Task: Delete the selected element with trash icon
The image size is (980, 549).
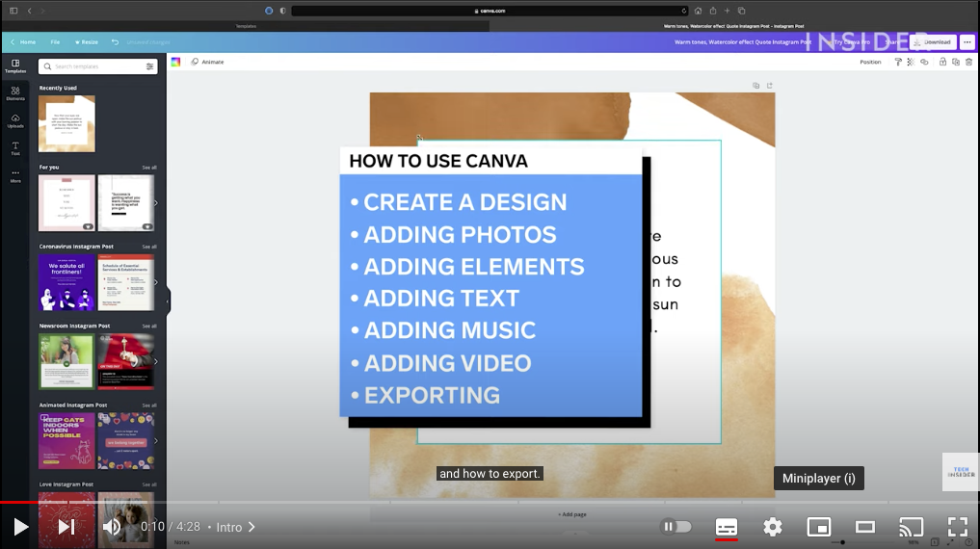Action: 968,62
